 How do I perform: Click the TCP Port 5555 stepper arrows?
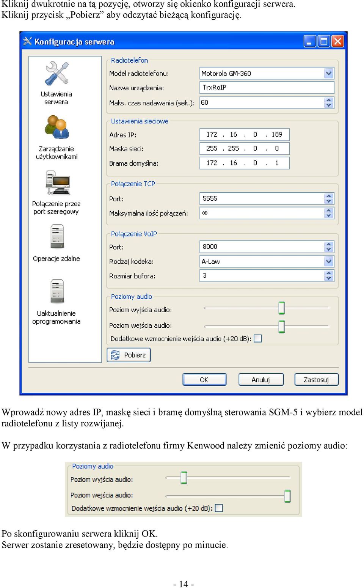tap(329, 198)
